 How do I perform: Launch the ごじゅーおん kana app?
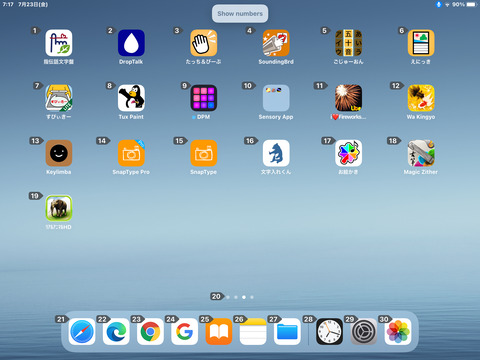click(x=348, y=43)
